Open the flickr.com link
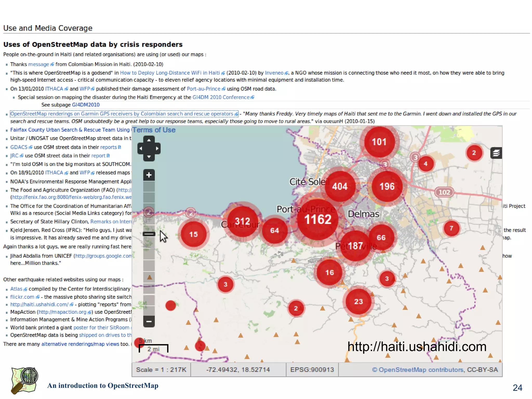The height and width of the screenshot is (399, 532). 22,297
